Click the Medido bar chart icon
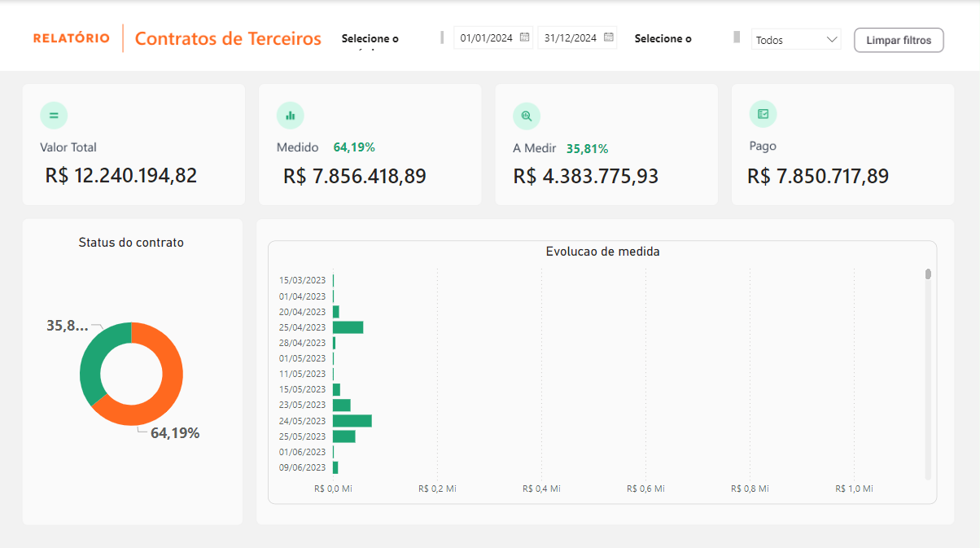980x548 pixels. pos(291,115)
